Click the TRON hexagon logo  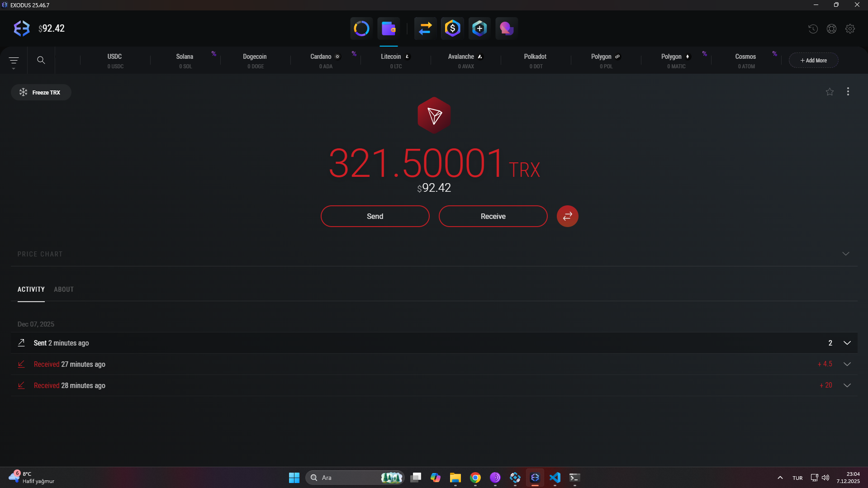coord(434,115)
